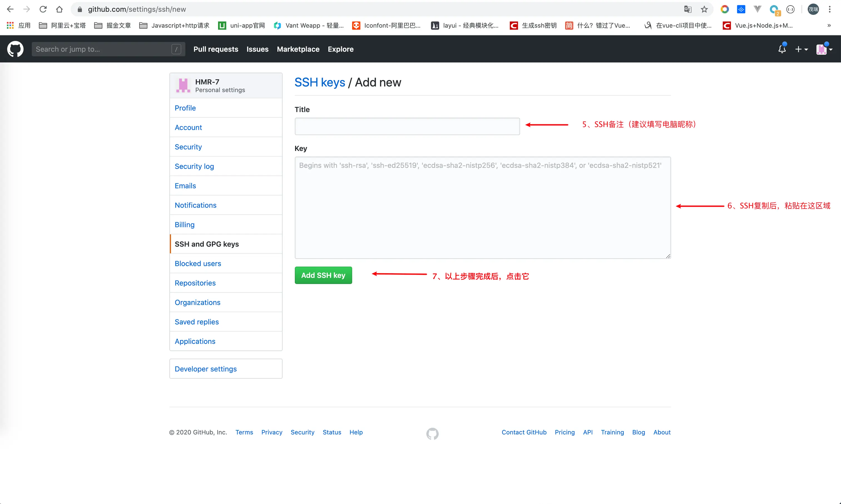Open the notifications bell icon
Image resolution: width=841 pixels, height=504 pixels.
coord(782,49)
